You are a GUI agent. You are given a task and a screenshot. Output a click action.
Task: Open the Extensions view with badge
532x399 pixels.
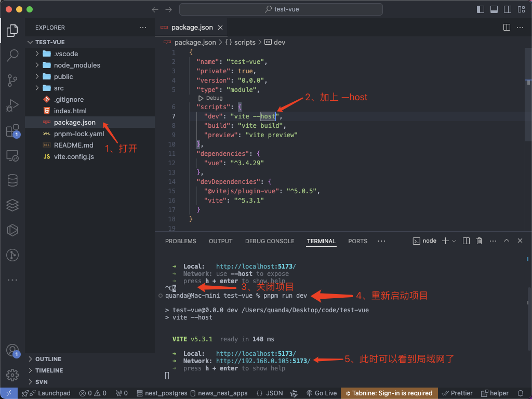13,130
